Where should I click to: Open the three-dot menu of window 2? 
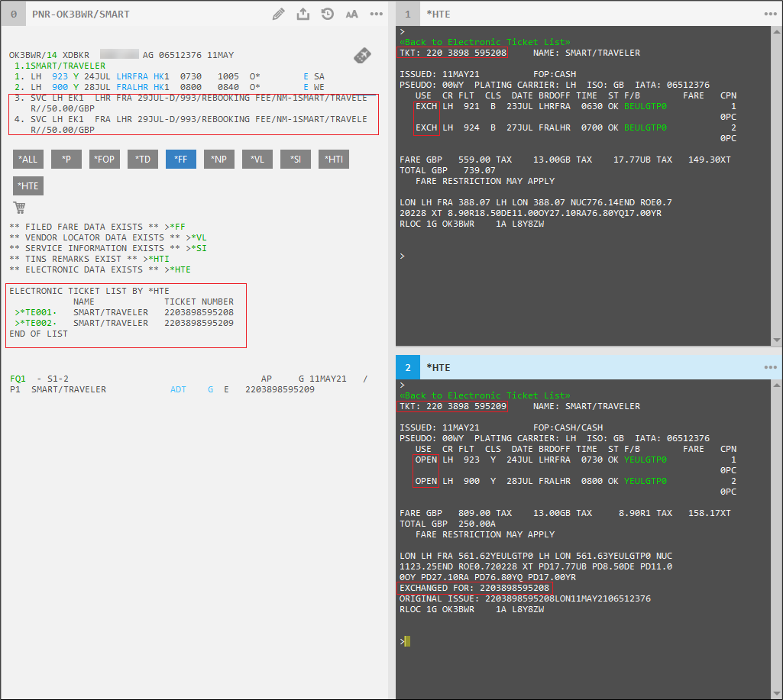point(770,367)
